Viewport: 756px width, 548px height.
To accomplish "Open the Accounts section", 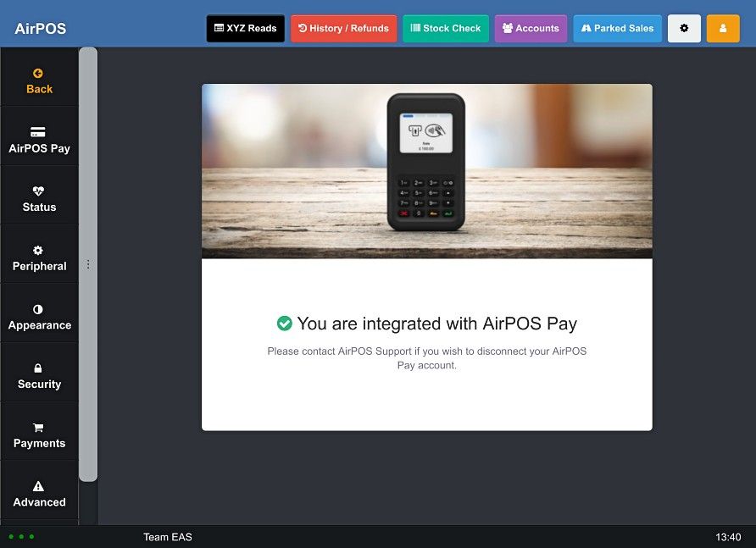I will 531,29.
